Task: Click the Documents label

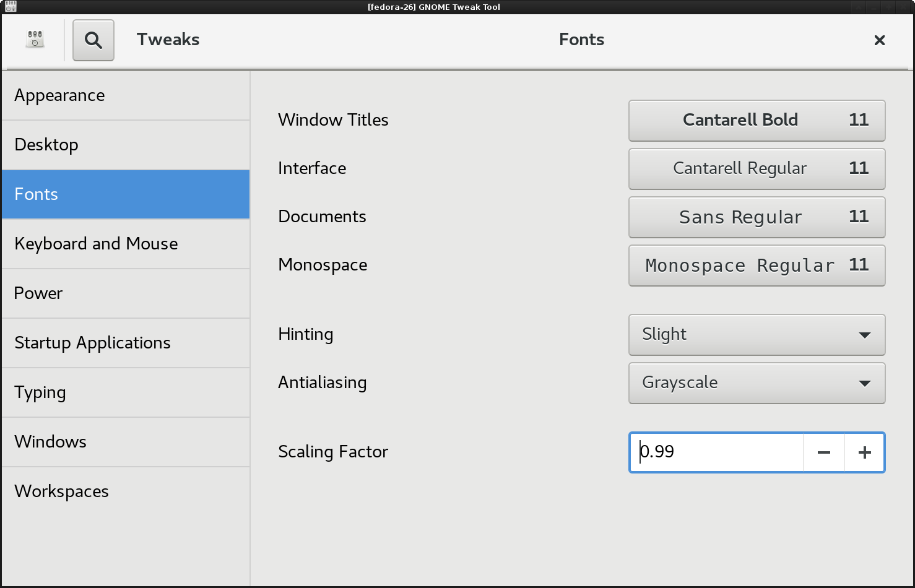Action: tap(322, 217)
